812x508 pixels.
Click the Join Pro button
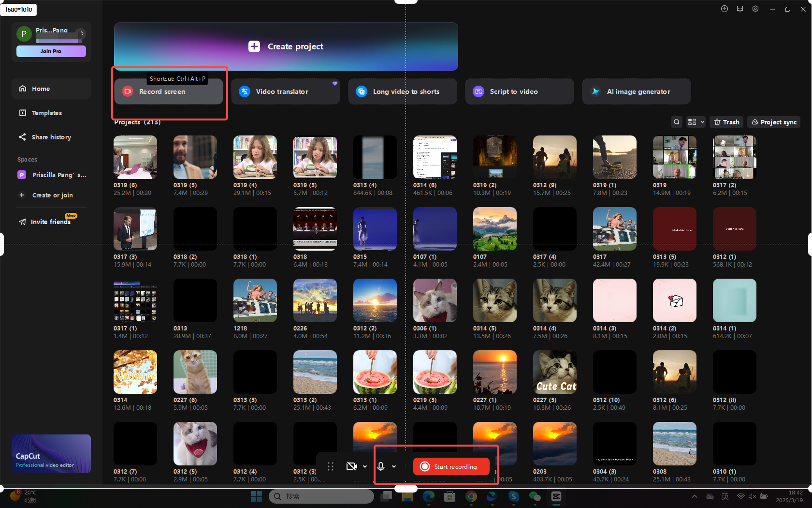(51, 51)
